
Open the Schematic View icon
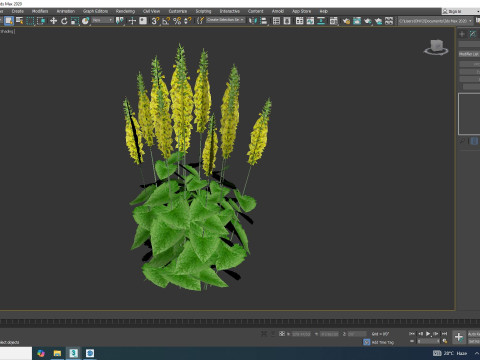[321, 21]
